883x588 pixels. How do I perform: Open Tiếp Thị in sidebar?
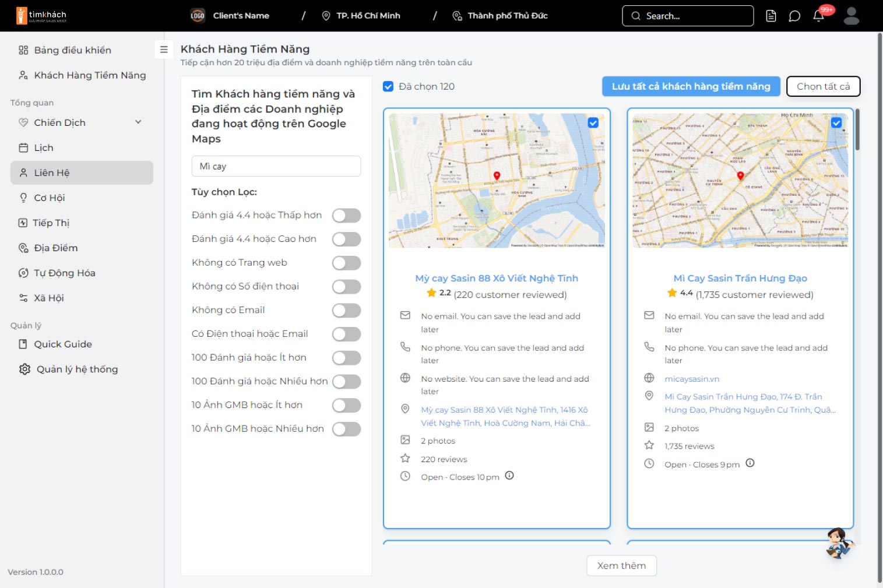[82, 223]
